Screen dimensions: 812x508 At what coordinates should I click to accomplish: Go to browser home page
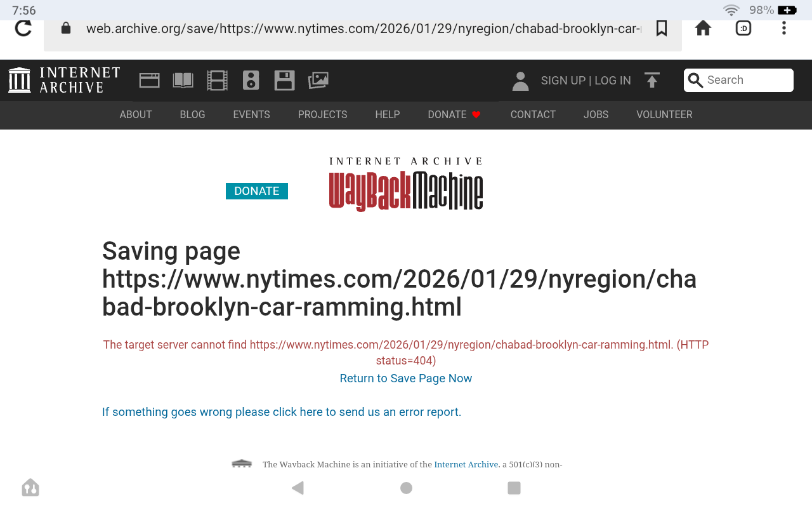click(703, 29)
